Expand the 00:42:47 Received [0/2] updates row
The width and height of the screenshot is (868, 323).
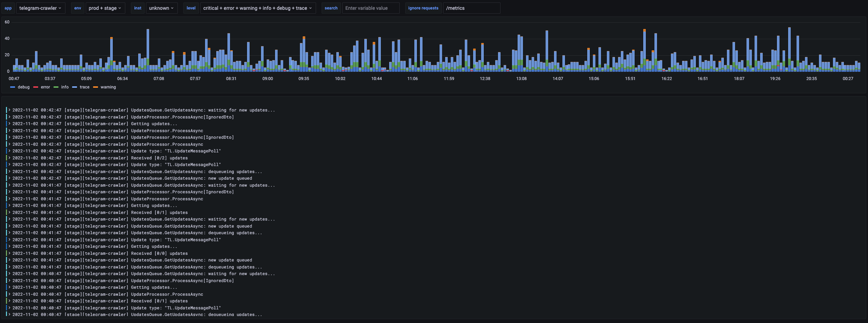[9, 158]
